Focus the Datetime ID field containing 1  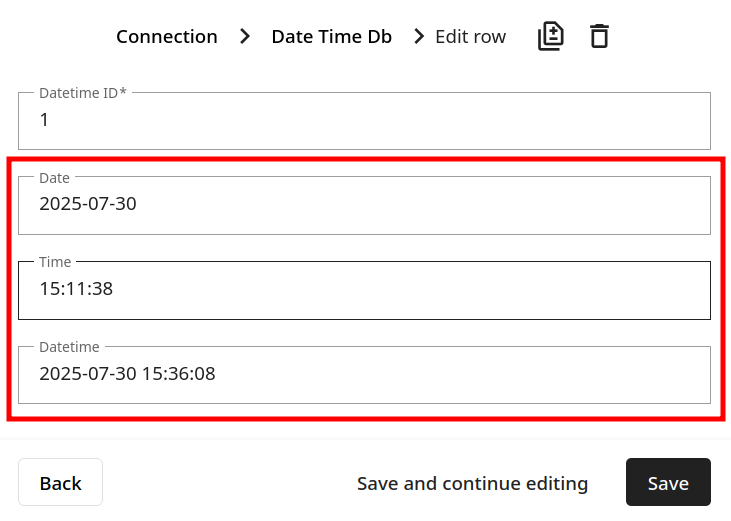(x=365, y=121)
